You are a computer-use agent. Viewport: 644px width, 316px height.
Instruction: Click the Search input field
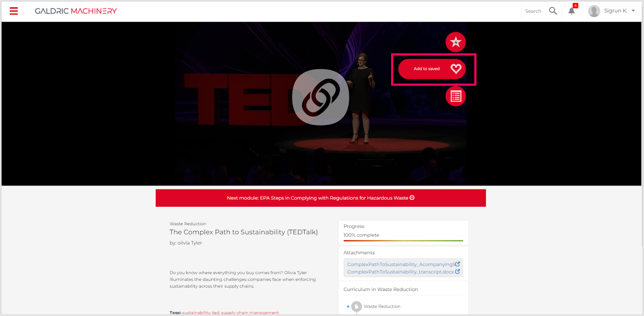[533, 11]
